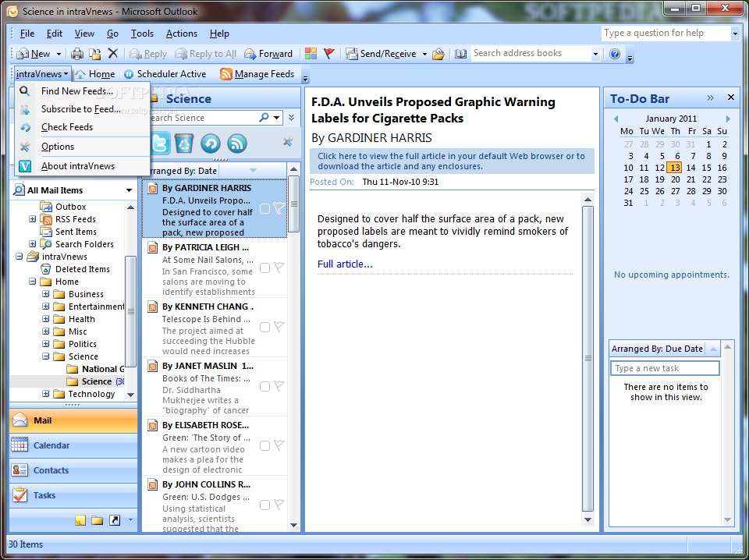Click the blue RSS feed round icon
749x560 pixels.
(x=237, y=143)
